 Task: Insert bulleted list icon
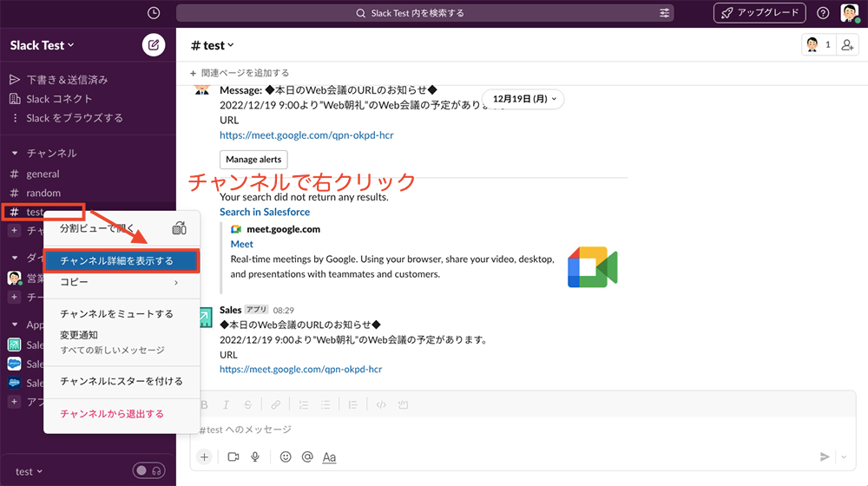tap(325, 404)
